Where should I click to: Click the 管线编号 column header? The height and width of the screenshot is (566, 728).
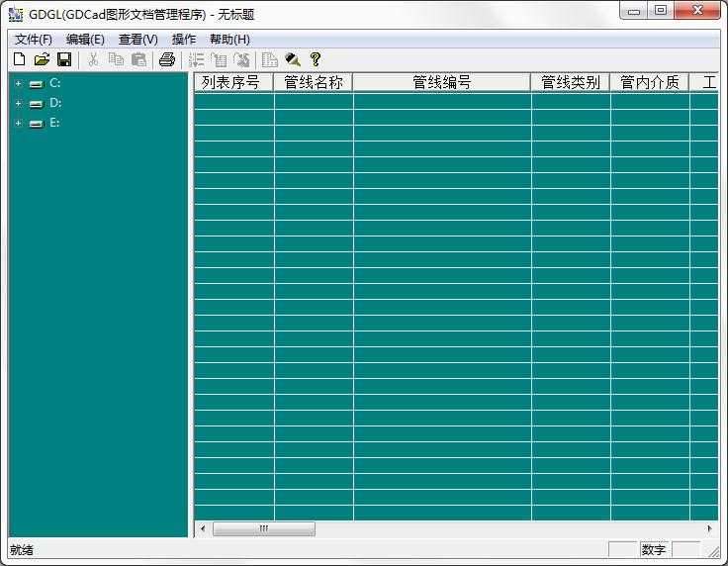(x=442, y=82)
